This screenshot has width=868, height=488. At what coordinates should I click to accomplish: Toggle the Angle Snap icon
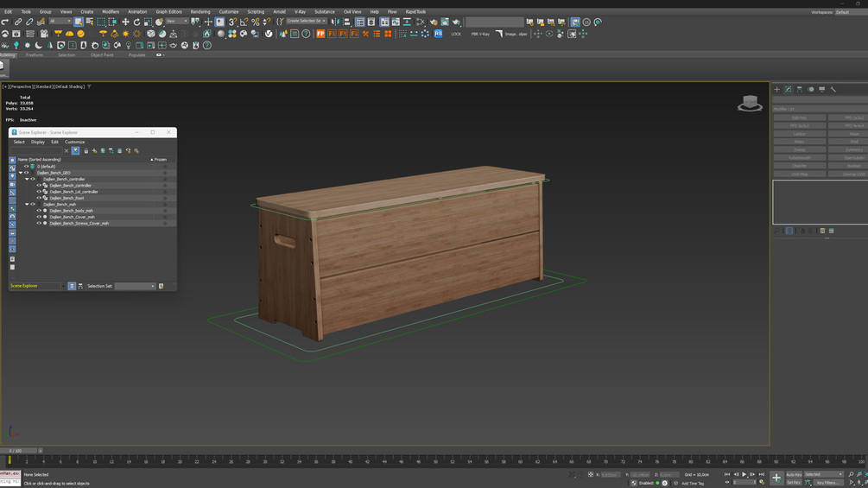(x=244, y=22)
